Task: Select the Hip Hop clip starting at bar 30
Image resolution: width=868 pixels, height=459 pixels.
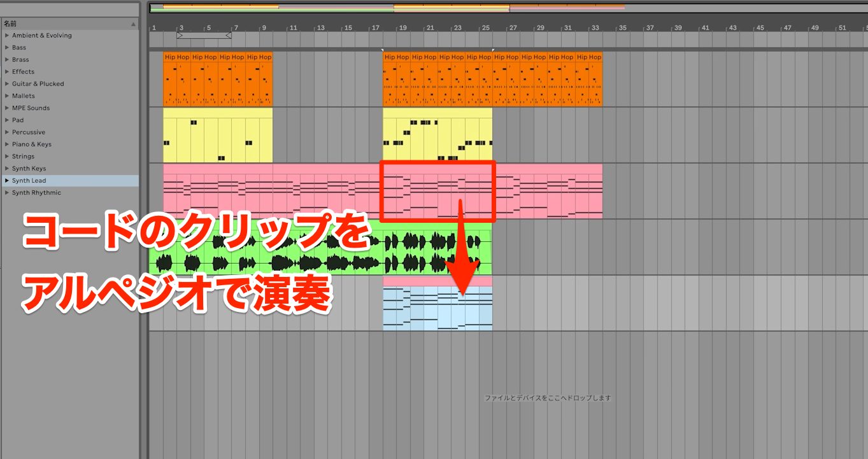Action: coord(561,79)
